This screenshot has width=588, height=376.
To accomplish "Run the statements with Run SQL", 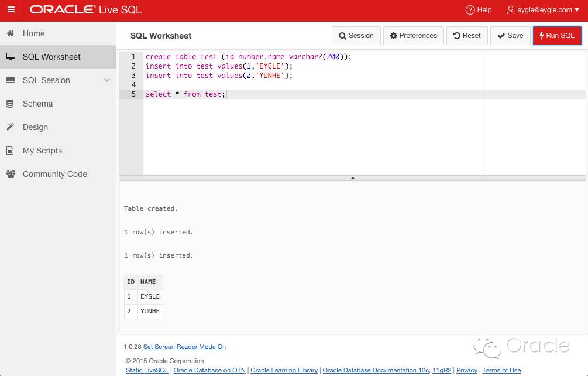I will tap(557, 36).
